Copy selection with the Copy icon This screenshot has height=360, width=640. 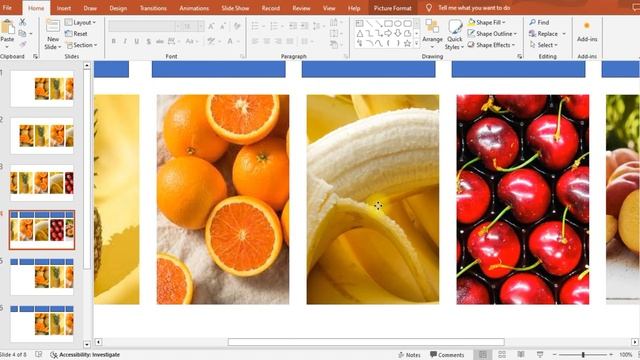point(22,33)
